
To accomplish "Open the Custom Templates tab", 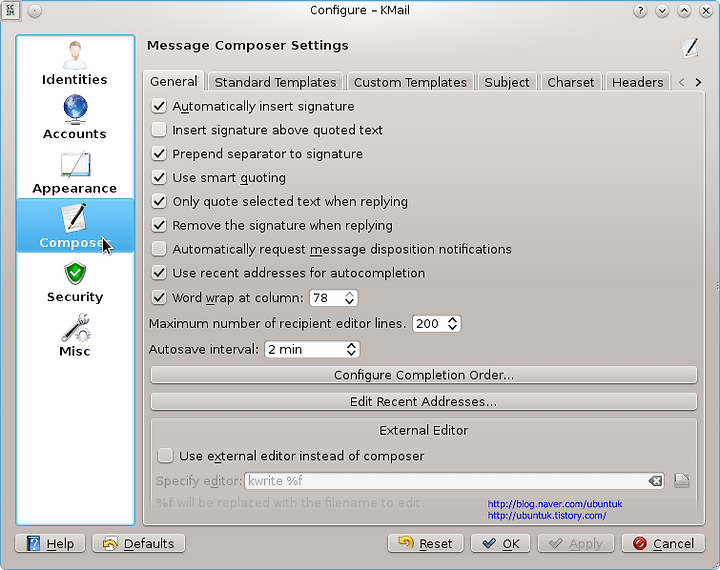I will 410,82.
